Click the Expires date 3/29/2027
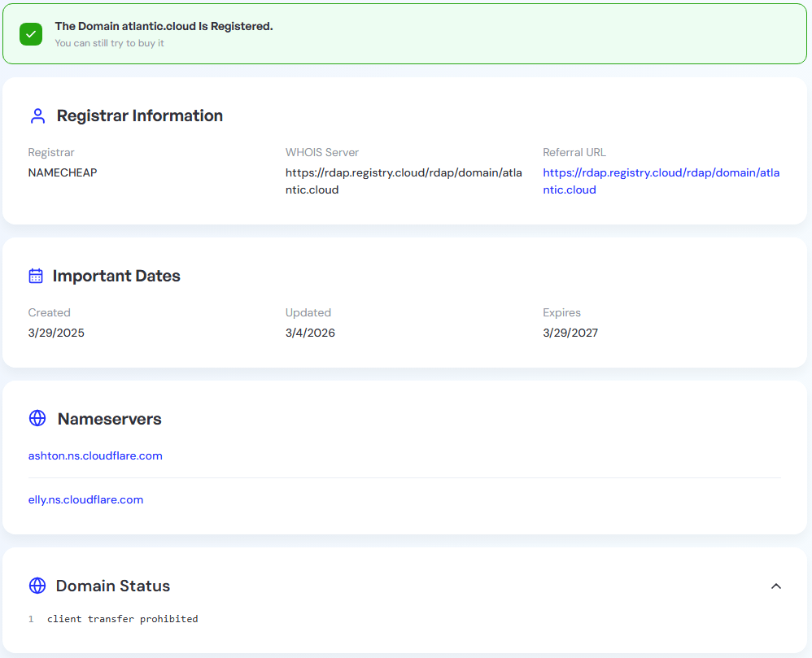812x658 pixels. 570,333
